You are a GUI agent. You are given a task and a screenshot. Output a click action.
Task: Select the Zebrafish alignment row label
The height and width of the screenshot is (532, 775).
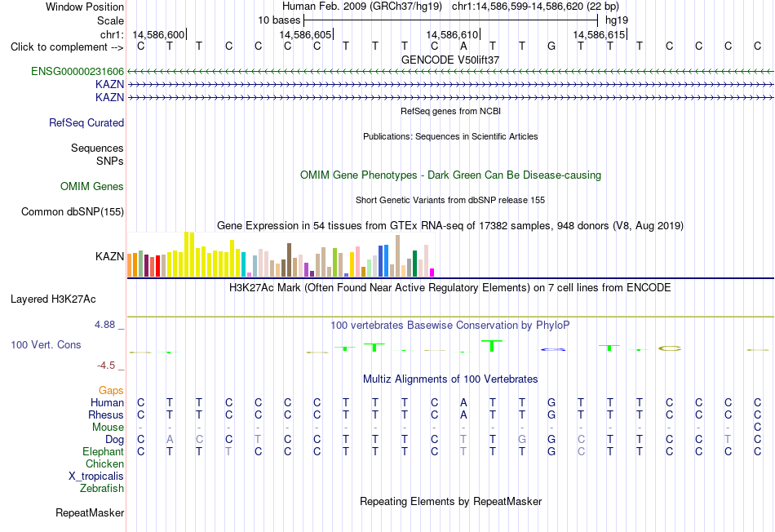point(101,488)
